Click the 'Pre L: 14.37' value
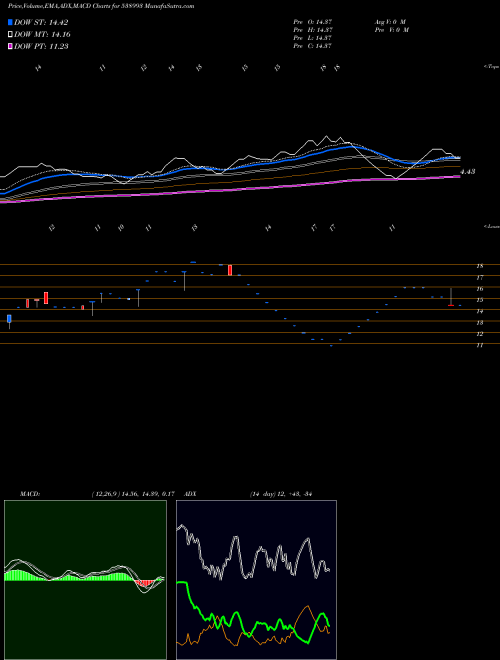This screenshot has height=660, width=500. 313,38
